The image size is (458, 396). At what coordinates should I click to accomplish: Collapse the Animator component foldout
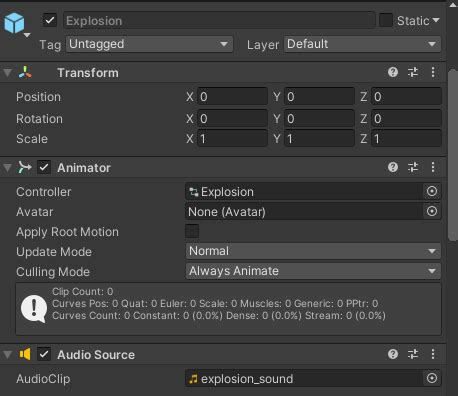[7, 168]
